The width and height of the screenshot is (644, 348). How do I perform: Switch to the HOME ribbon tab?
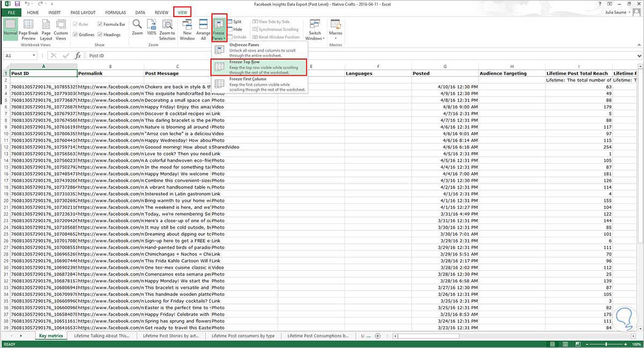tap(33, 12)
